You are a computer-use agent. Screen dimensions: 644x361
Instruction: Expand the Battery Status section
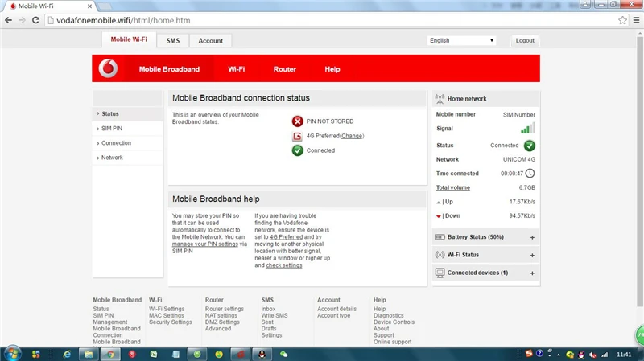pos(532,237)
